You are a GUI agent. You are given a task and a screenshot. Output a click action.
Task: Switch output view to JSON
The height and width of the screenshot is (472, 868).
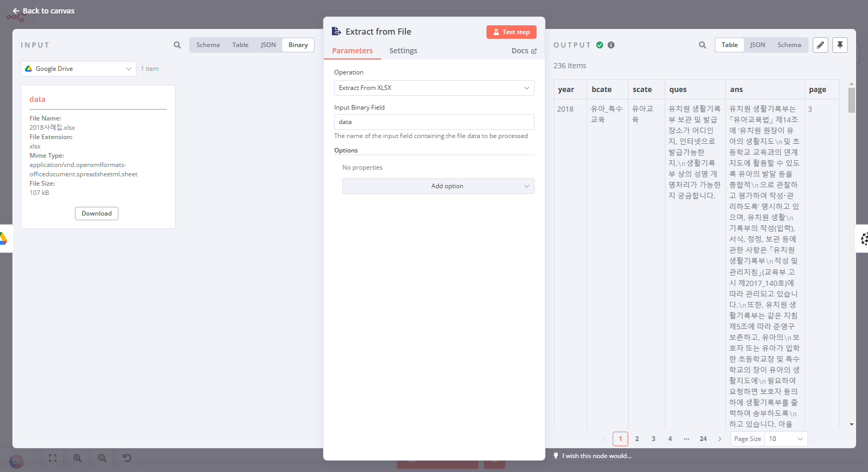(757, 45)
